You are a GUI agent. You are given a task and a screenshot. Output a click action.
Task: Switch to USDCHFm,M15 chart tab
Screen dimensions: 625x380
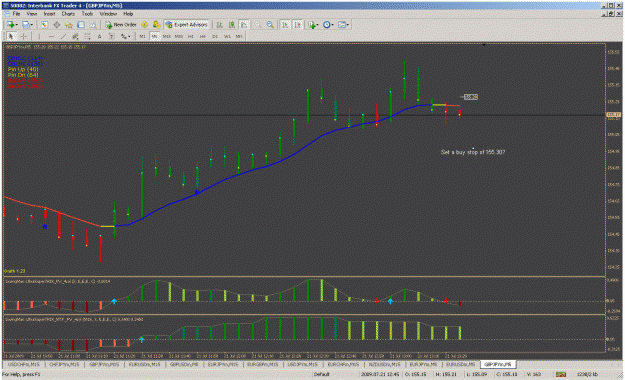point(24,364)
